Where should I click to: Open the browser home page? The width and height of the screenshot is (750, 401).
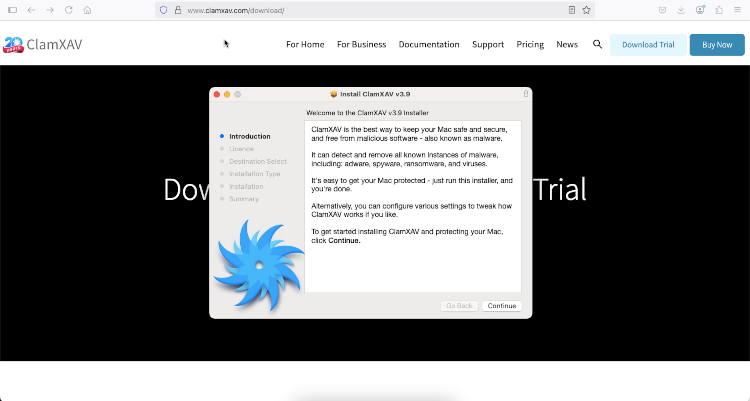click(x=87, y=10)
